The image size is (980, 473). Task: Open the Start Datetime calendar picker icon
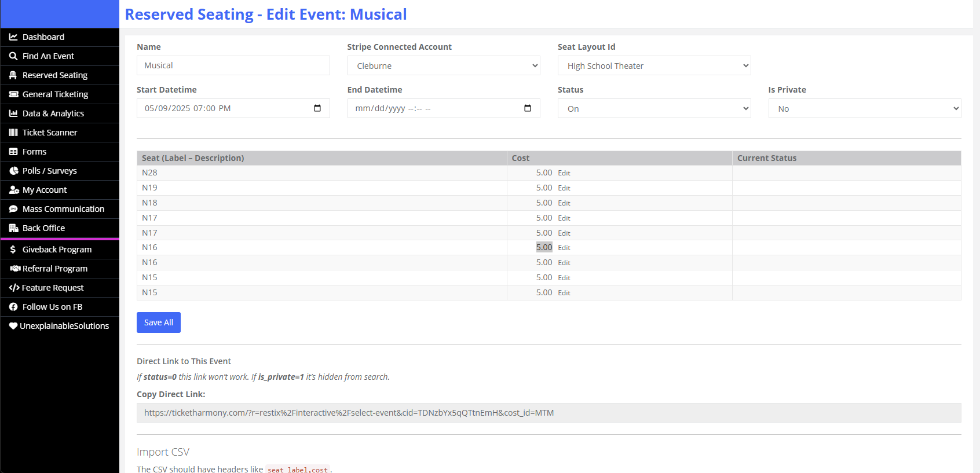[317, 108]
